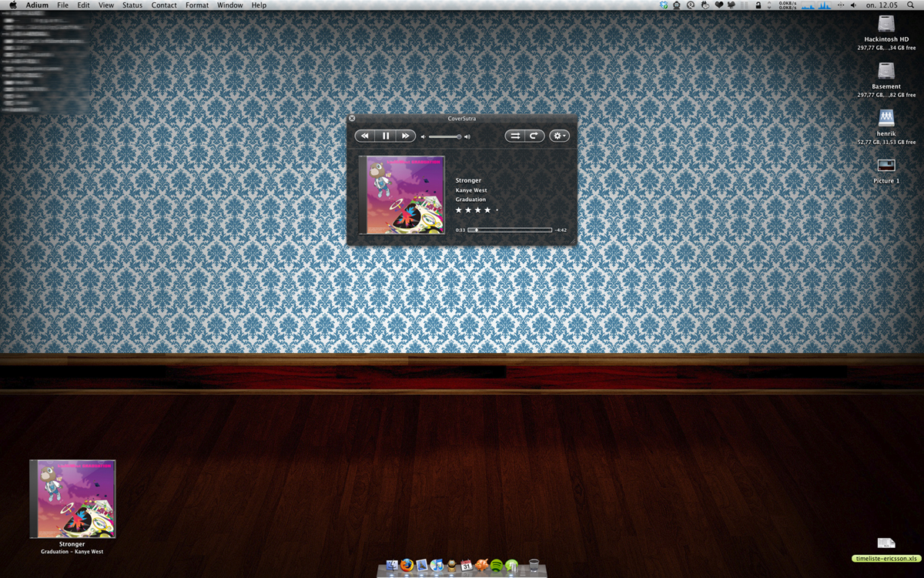
Task: Select the Basement drive icon
Action: tap(886, 71)
